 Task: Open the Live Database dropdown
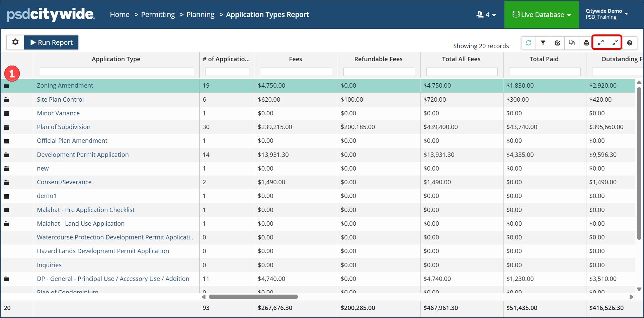541,15
